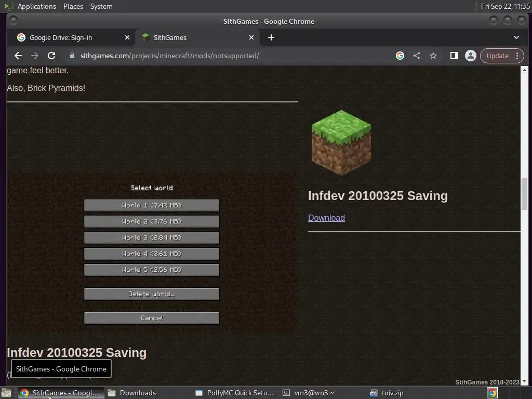This screenshot has height=399, width=532.
Task: Open Chrome's three-dot menu
Action: point(517,56)
